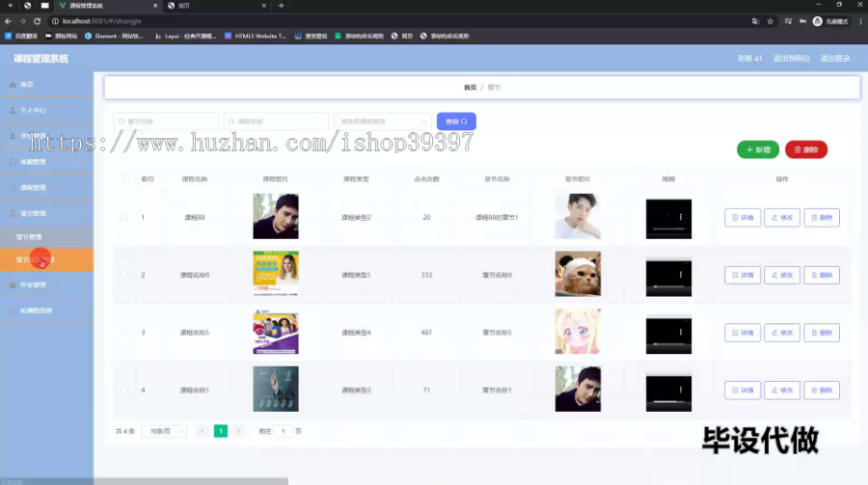Open the 10条/页 page size dropdown
The image size is (868, 485).
(x=164, y=431)
